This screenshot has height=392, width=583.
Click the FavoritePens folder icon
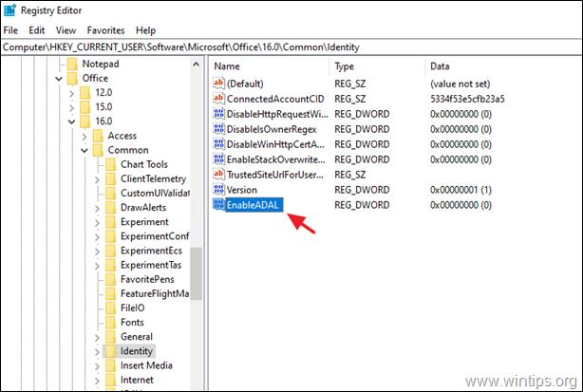(x=111, y=279)
